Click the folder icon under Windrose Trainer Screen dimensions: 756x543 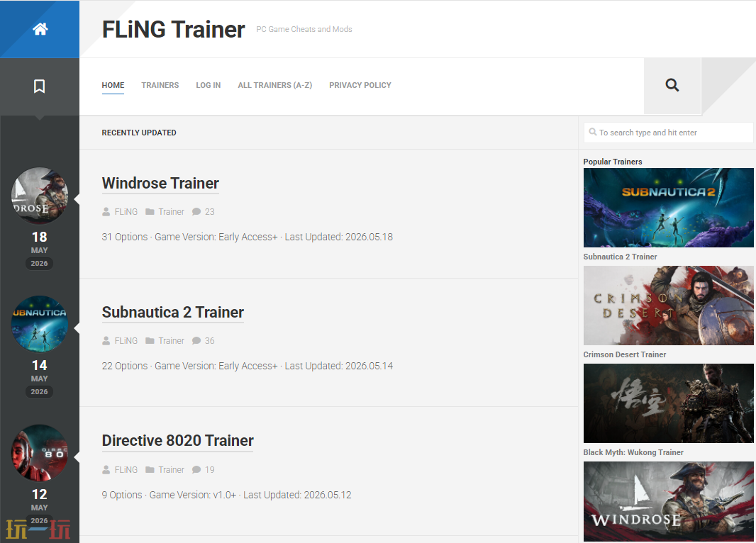pyautogui.click(x=150, y=211)
